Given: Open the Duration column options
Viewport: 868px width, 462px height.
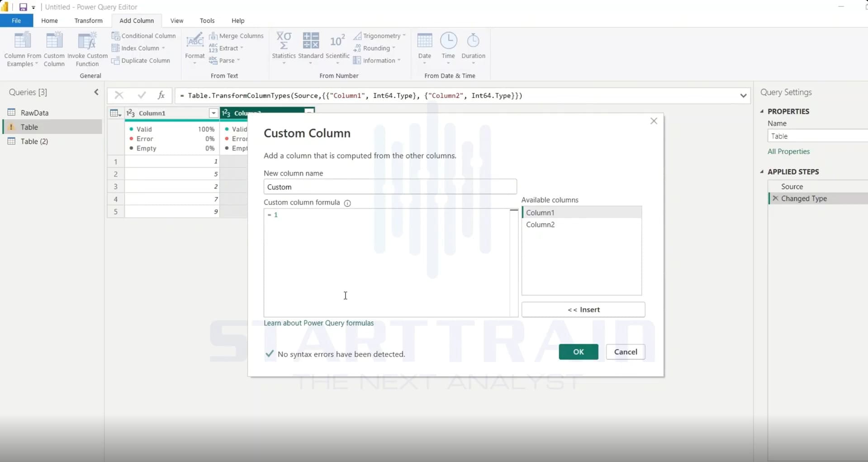Looking at the screenshot, I should pyautogui.click(x=473, y=48).
